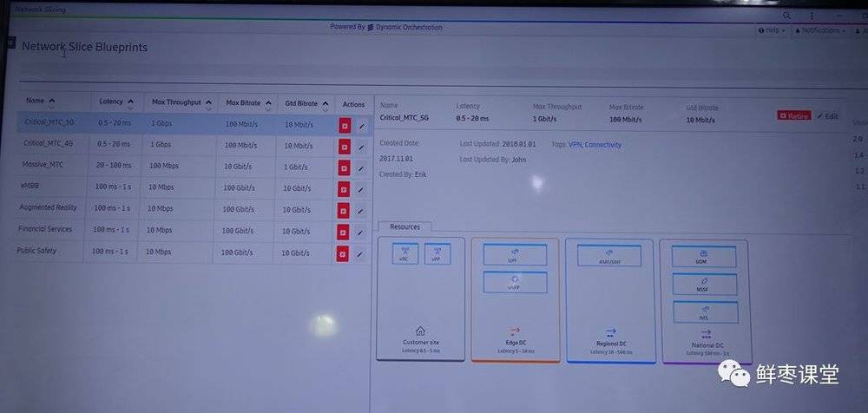Select the vPP block in Customer site

(x=437, y=254)
